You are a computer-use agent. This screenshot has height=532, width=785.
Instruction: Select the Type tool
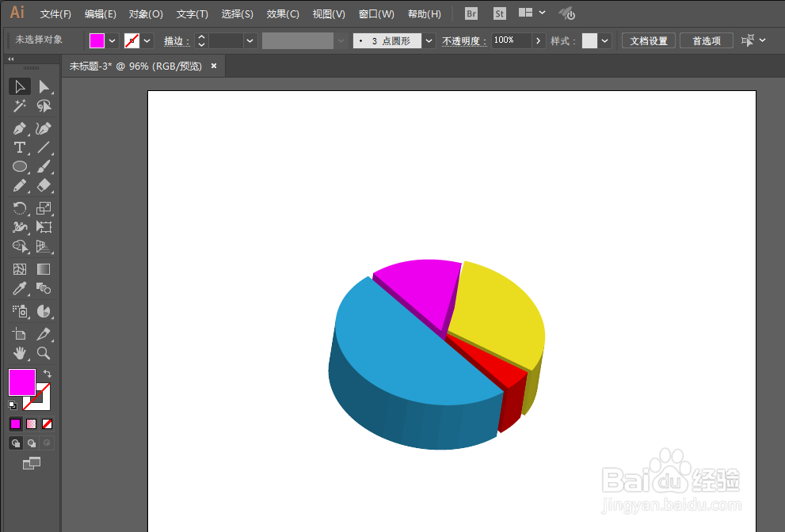coord(20,147)
